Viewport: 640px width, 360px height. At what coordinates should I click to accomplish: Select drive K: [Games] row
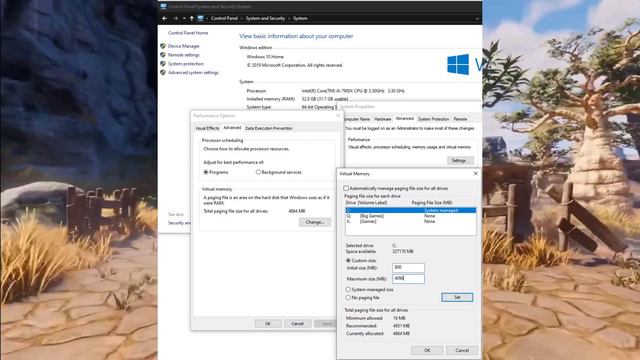(x=410, y=221)
